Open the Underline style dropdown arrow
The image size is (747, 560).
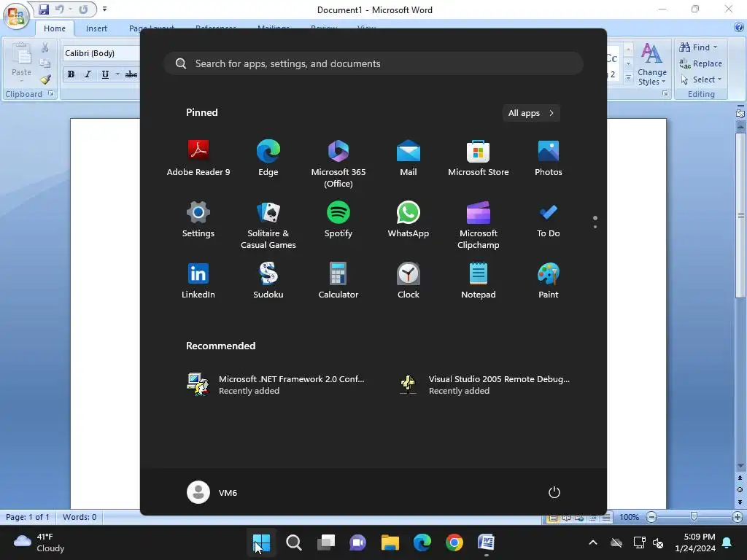[117, 74]
